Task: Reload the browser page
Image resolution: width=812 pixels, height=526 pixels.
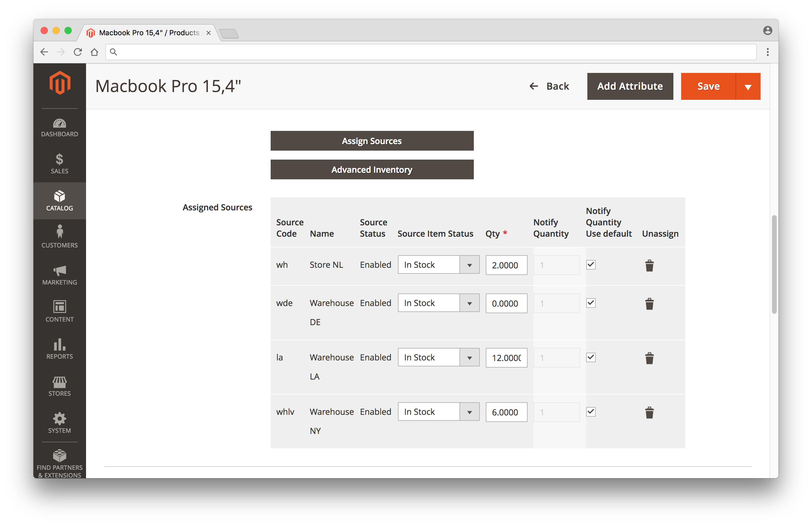Action: [x=78, y=52]
